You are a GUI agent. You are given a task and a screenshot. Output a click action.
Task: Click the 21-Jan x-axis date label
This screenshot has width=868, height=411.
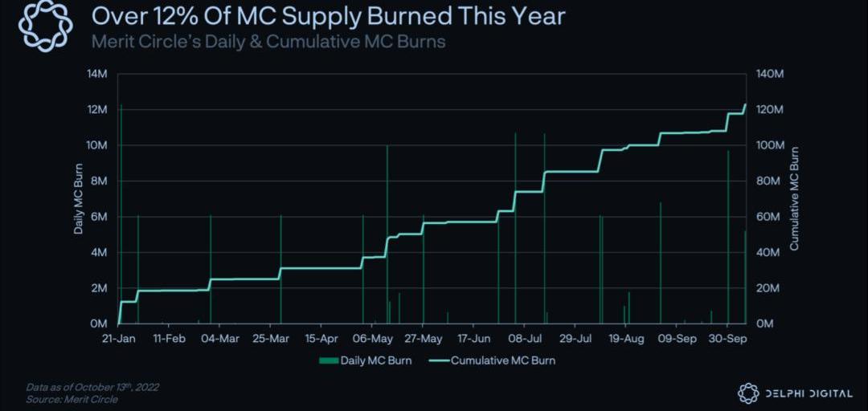118,340
